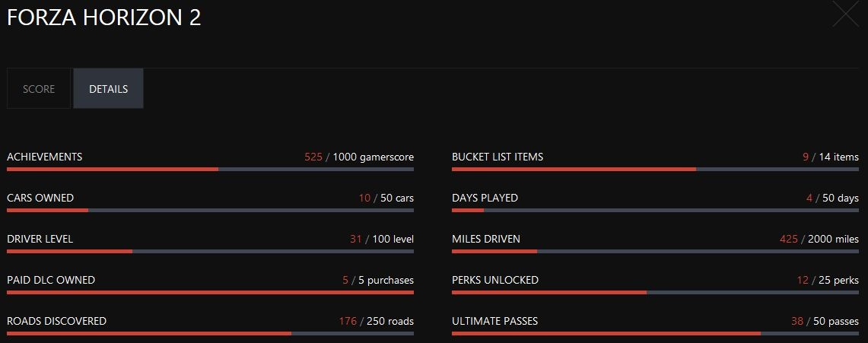Click the Bucket List Items progress bar
The image size is (868, 343).
[655, 169]
